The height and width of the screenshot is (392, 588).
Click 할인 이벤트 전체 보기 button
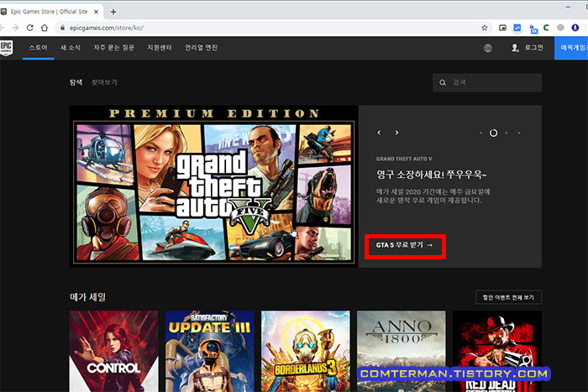(508, 297)
